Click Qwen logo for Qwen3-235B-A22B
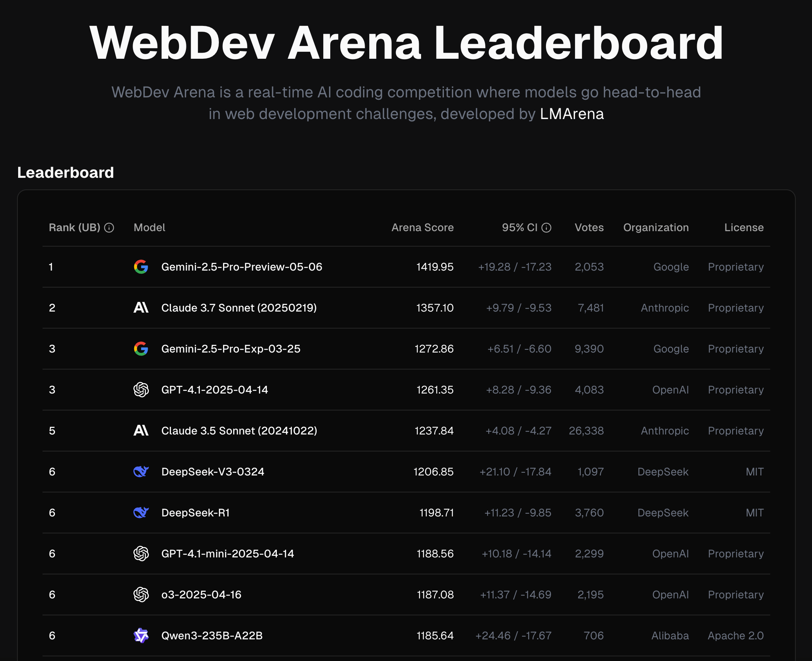The image size is (812, 661). click(x=141, y=635)
